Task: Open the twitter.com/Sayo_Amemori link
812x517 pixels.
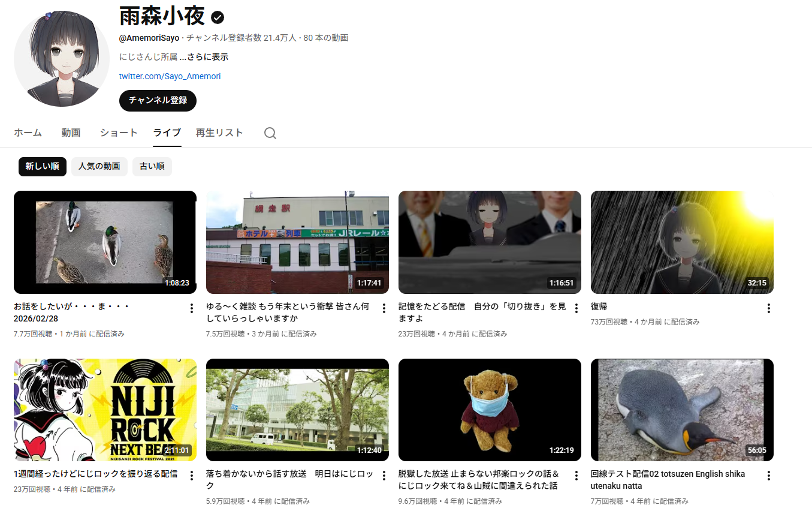Action: click(170, 76)
